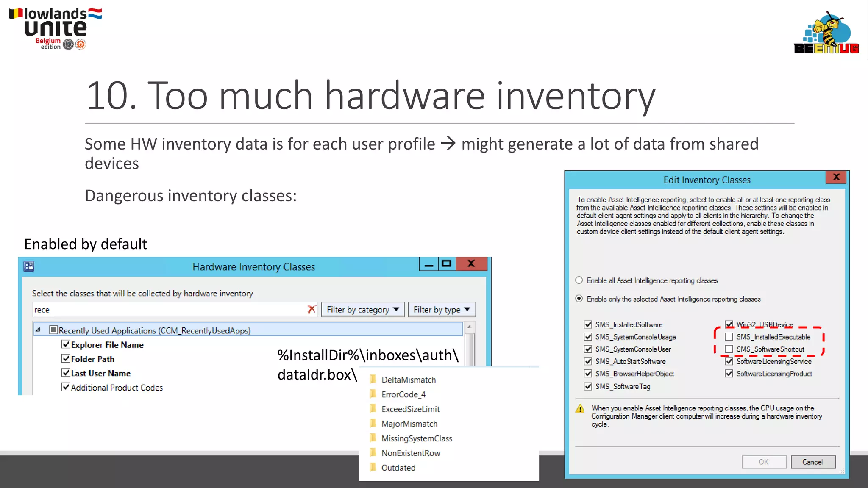Open the ErrorCode_4 folder
The height and width of the screenshot is (488, 868).
click(398, 394)
